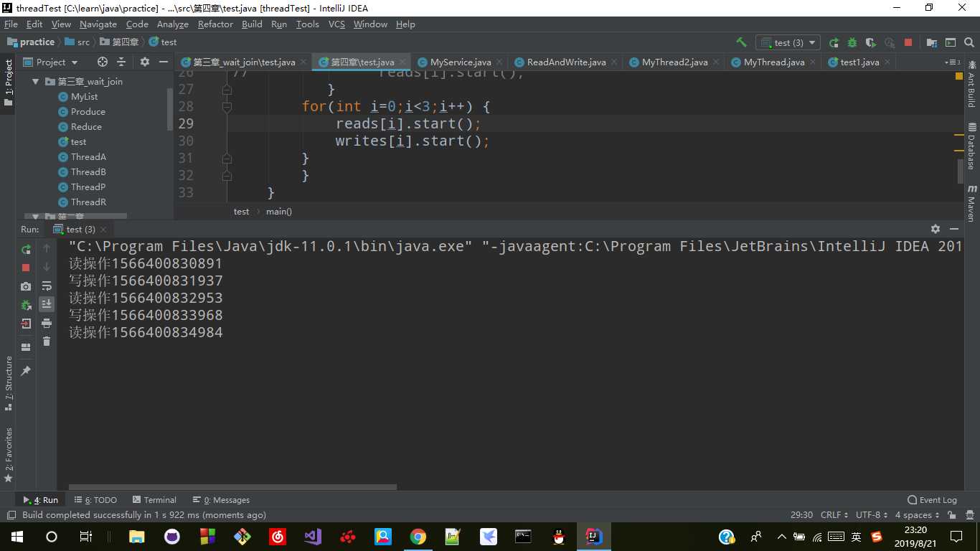
Task: Open the Maven side panel
Action: [x=971, y=203]
